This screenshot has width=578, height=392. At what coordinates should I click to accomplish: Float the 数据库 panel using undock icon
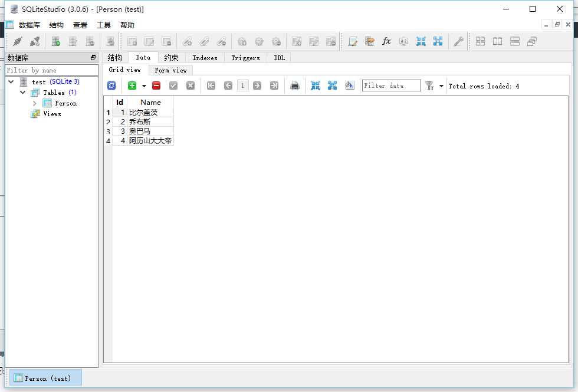[93, 58]
